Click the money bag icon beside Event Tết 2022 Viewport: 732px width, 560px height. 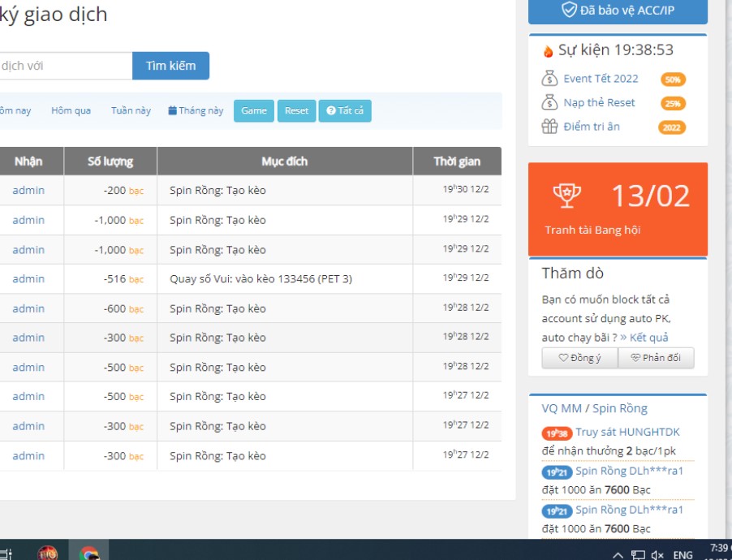[549, 79]
